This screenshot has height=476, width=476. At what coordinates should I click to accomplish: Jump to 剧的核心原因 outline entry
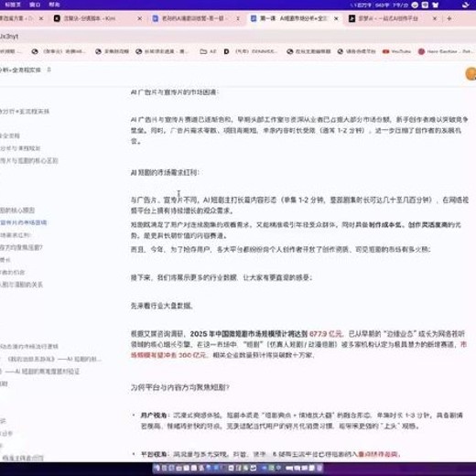coord(17,211)
